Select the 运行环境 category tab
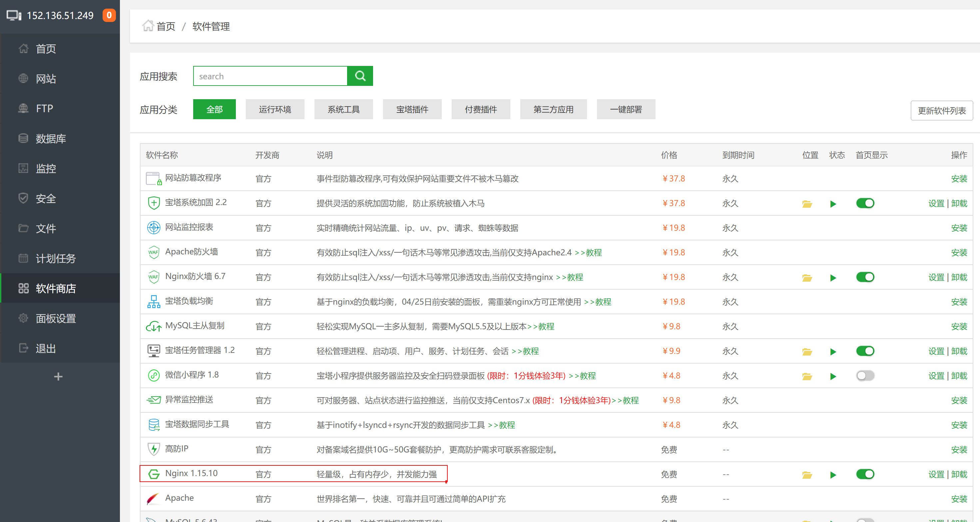The image size is (980, 522). click(x=275, y=109)
